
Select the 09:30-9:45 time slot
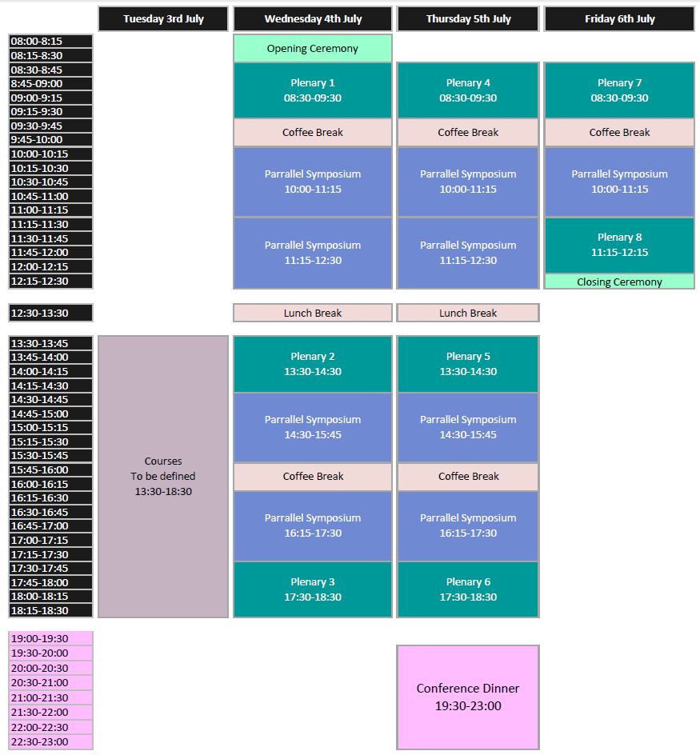click(50, 126)
